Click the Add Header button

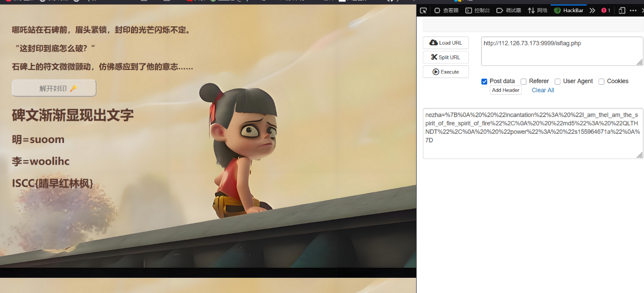pyautogui.click(x=505, y=90)
